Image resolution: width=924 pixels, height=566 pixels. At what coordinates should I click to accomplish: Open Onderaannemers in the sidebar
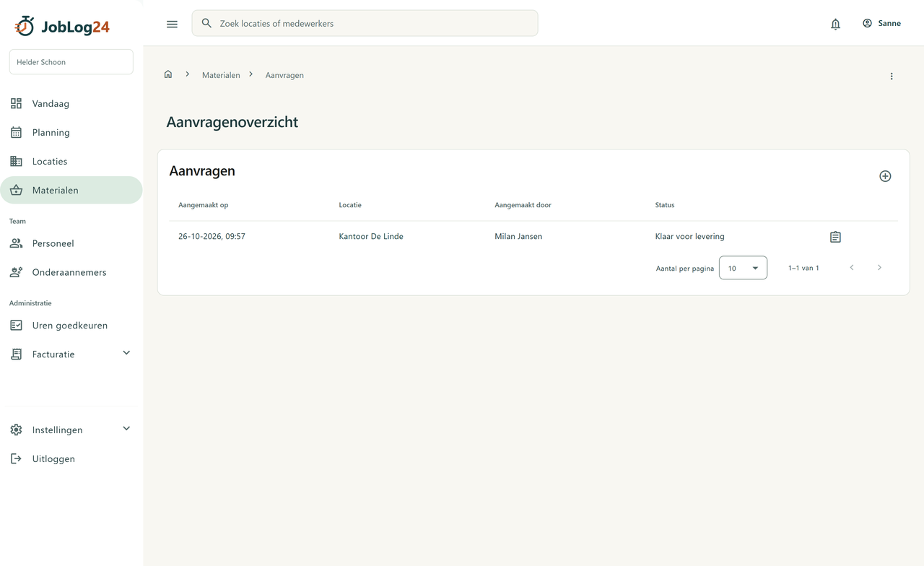pyautogui.click(x=71, y=272)
